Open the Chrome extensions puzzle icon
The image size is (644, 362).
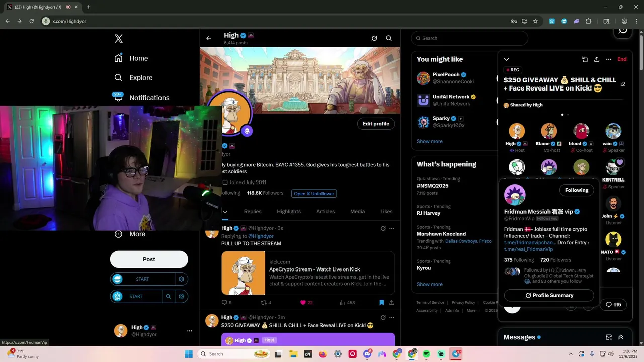[589, 21]
